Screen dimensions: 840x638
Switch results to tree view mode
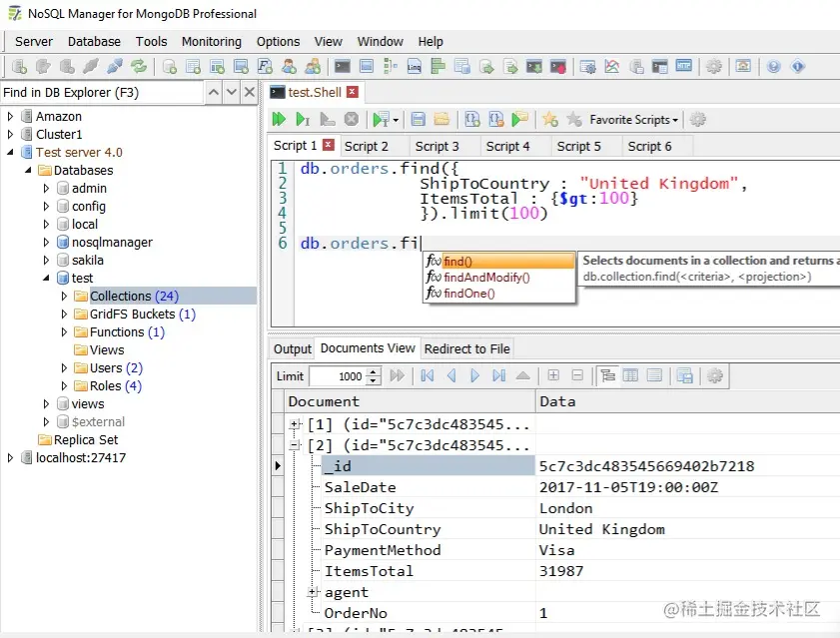tap(607, 375)
